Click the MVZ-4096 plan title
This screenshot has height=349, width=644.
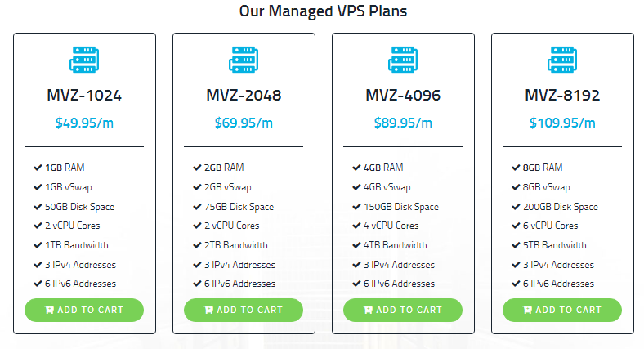(x=403, y=96)
